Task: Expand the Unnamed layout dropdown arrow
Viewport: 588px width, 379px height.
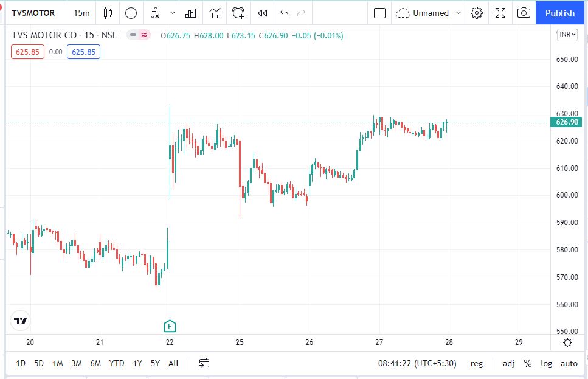Action: point(458,13)
